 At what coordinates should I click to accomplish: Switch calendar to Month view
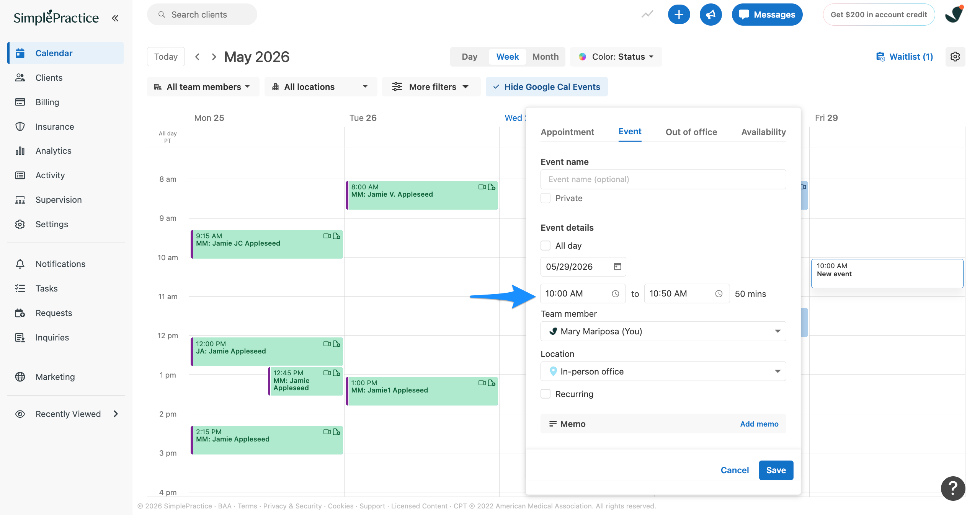545,57
